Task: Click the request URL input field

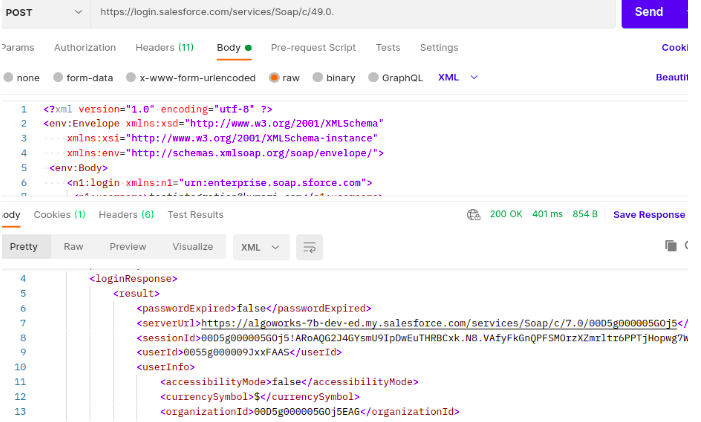Action: click(x=350, y=12)
